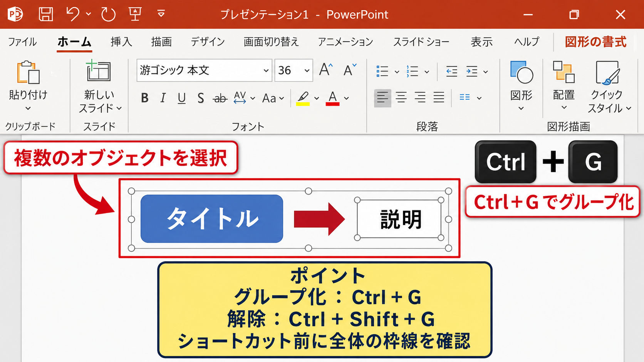The height and width of the screenshot is (362, 644).
Task: Toggle underline formatting
Action: [182, 98]
